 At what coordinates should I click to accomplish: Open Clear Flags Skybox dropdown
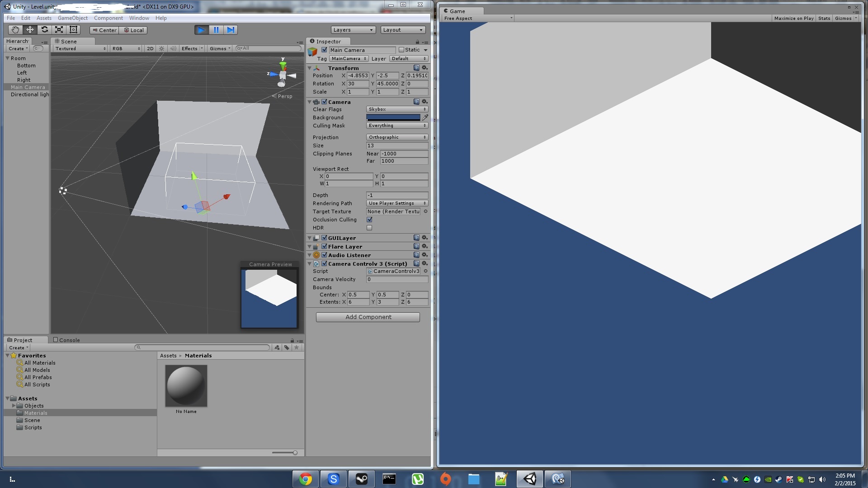(397, 109)
